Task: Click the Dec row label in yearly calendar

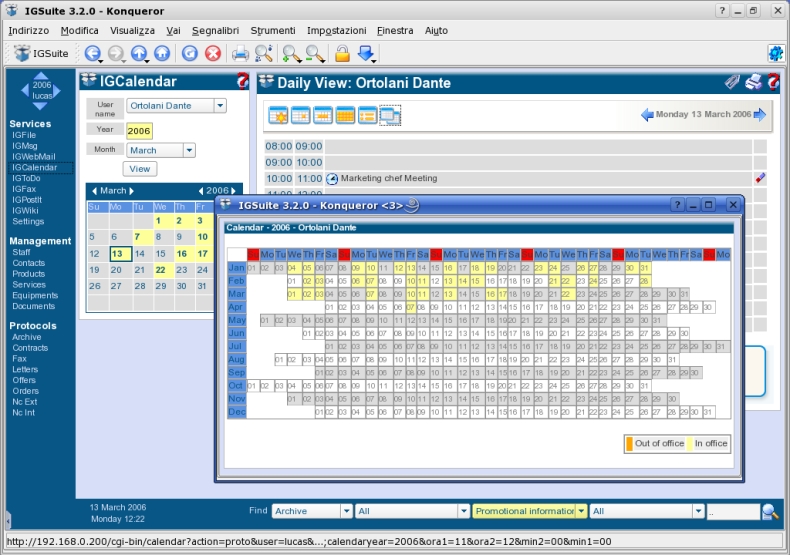Action: click(x=236, y=412)
